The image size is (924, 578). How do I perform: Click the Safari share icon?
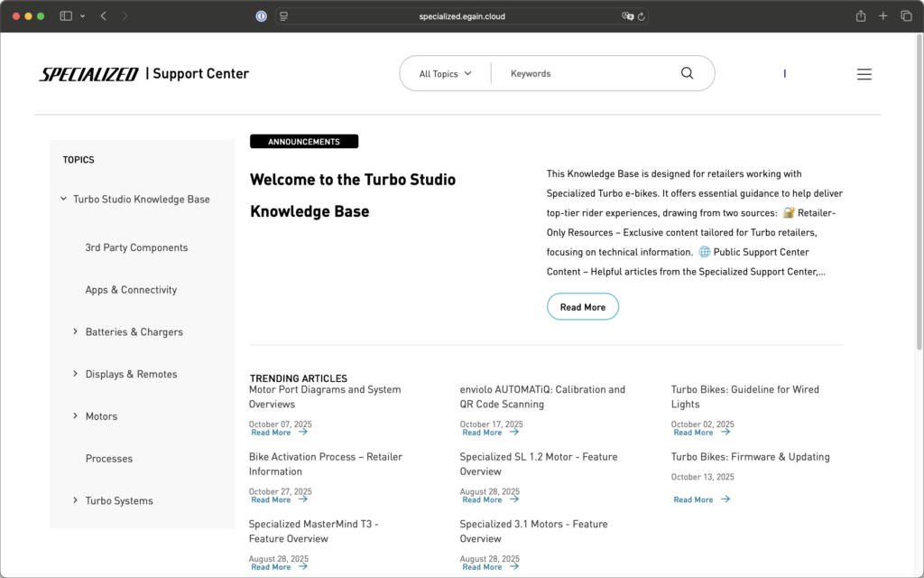tap(861, 16)
